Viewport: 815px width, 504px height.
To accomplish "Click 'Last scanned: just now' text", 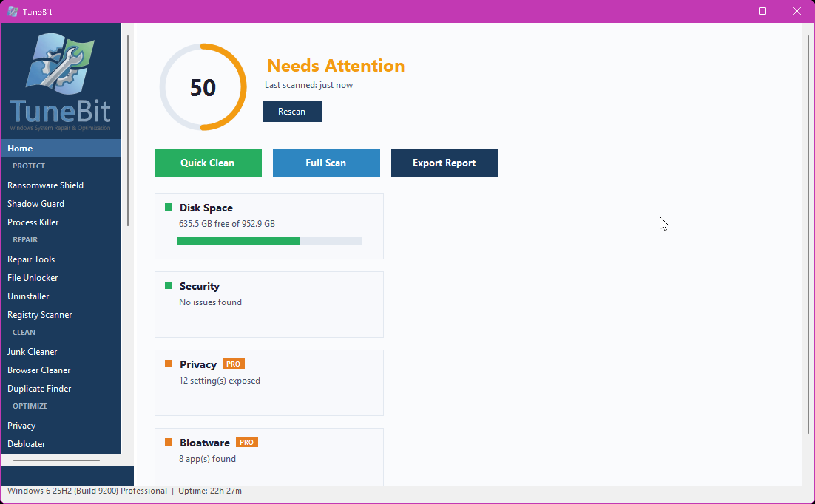I will pos(309,85).
